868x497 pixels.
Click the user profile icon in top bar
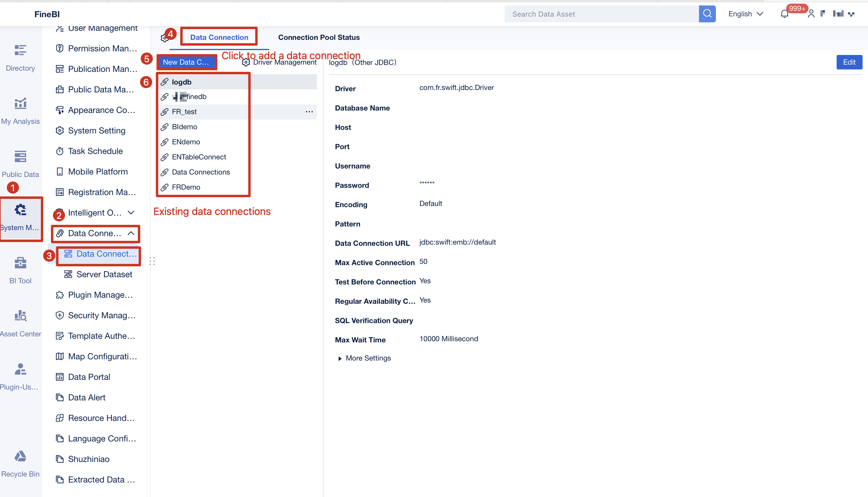pos(811,14)
